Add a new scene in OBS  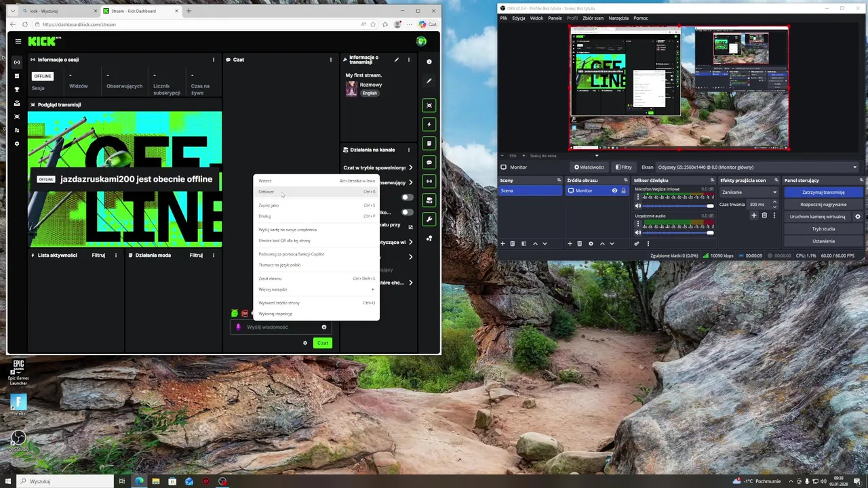pos(502,243)
